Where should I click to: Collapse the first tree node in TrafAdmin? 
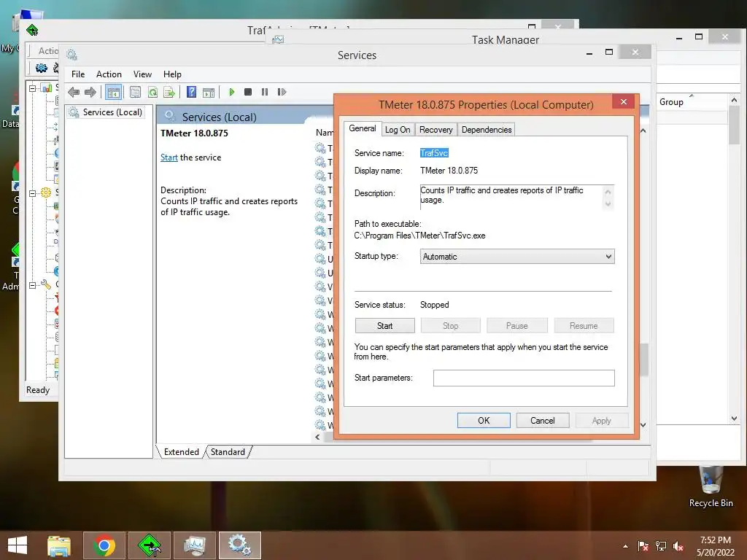(32, 88)
